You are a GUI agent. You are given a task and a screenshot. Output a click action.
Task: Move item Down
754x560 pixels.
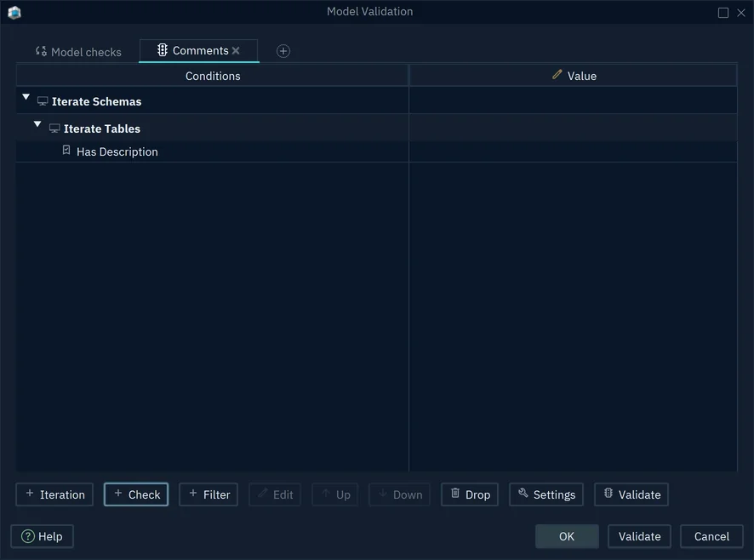click(x=400, y=494)
